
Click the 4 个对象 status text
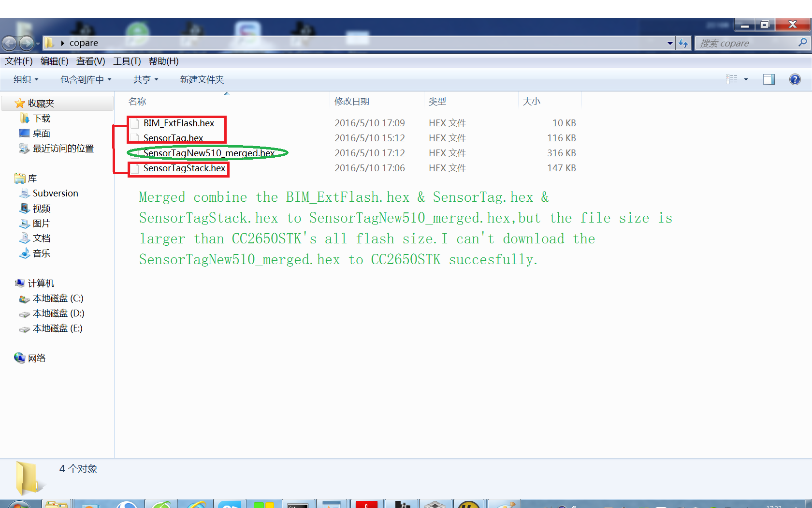point(78,468)
